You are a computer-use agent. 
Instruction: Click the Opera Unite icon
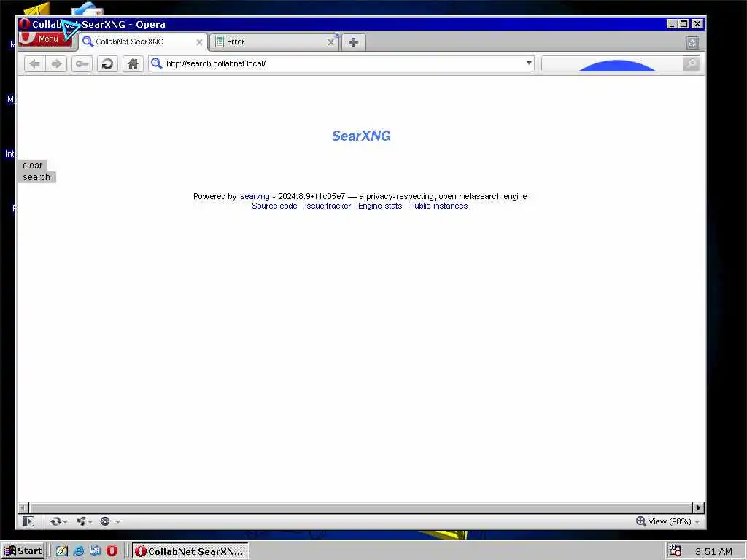[x=80, y=521]
